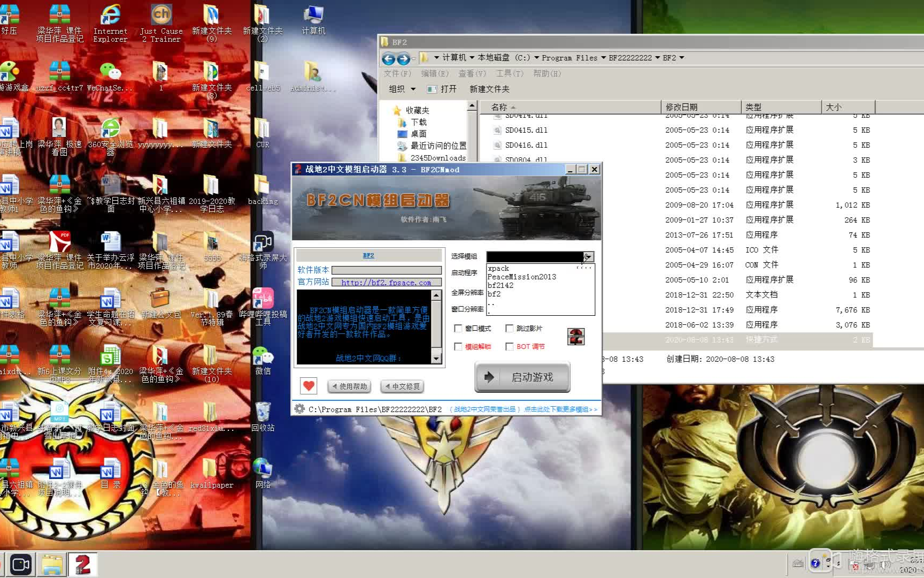Select the 嗨格式录屏大师 desktop icon
The width and height of the screenshot is (924, 578).
coord(263,250)
